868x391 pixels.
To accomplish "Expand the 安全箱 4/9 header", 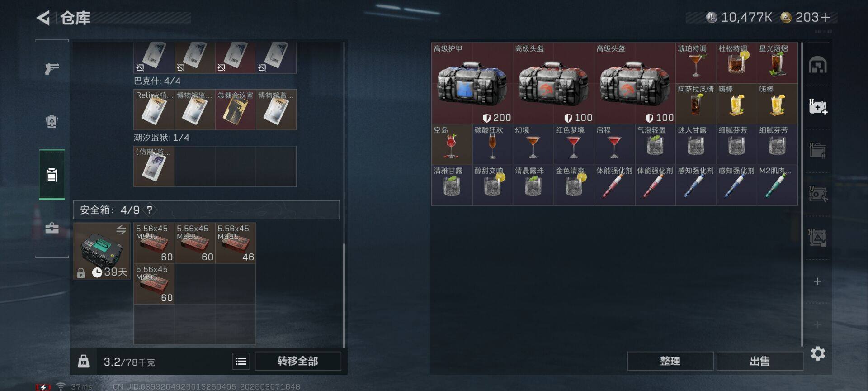I will point(207,210).
